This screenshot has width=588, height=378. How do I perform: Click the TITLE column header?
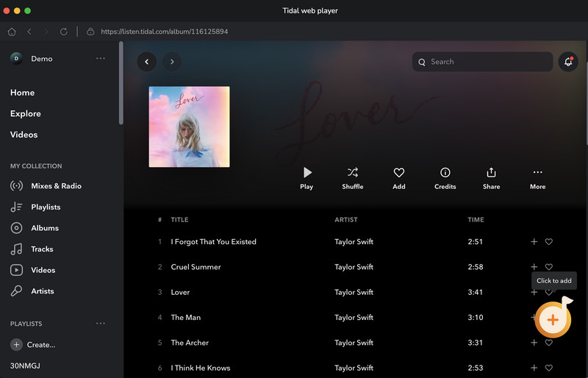[x=179, y=220]
